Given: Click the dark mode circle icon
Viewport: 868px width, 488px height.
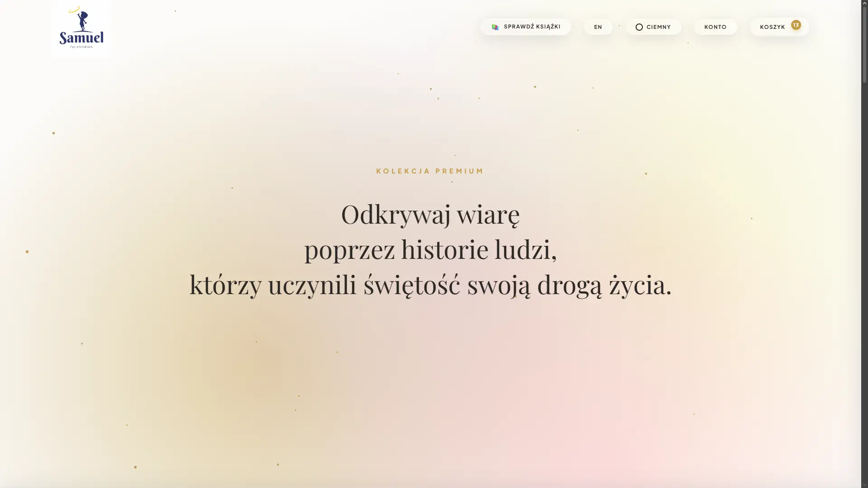Looking at the screenshot, I should coord(639,27).
